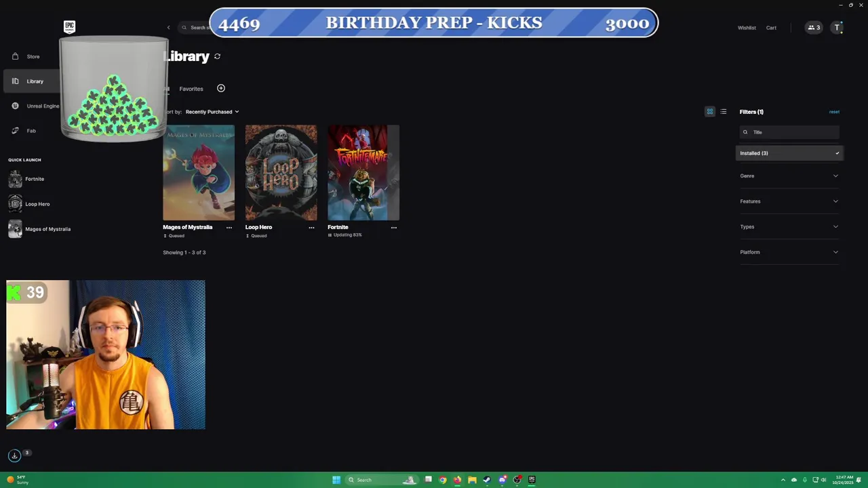
Task: Click the reset filters link
Action: tap(834, 112)
